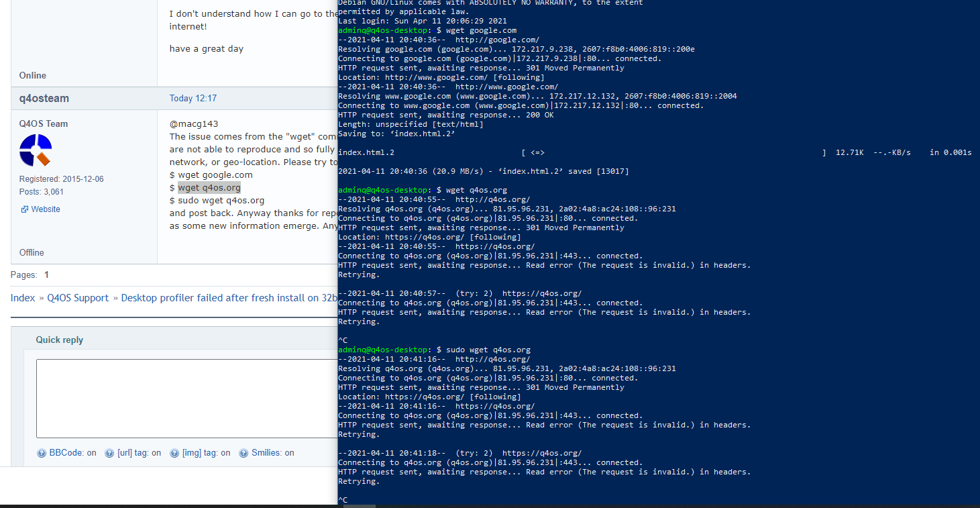Viewport: 980px width, 508px height.
Task: Click the help icon beside BBCode: on
Action: [42, 453]
